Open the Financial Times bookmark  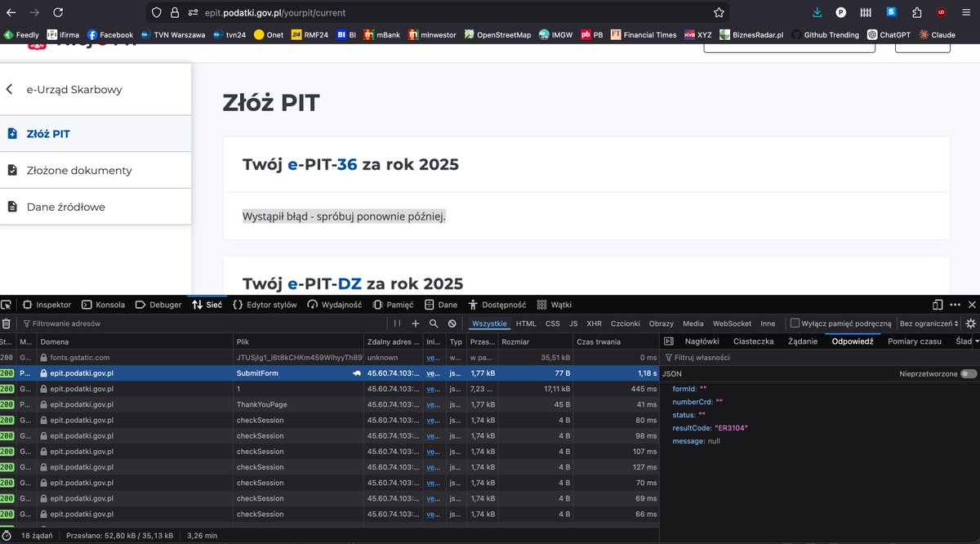pyautogui.click(x=643, y=35)
